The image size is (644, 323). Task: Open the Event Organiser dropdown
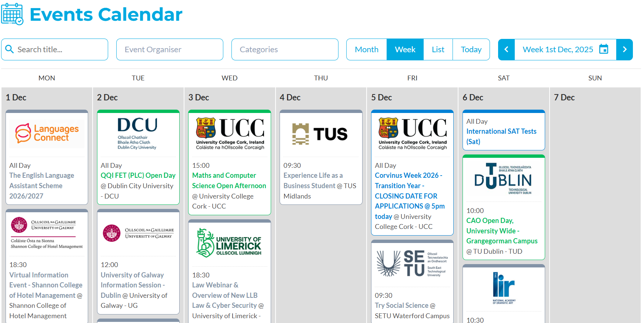point(170,49)
